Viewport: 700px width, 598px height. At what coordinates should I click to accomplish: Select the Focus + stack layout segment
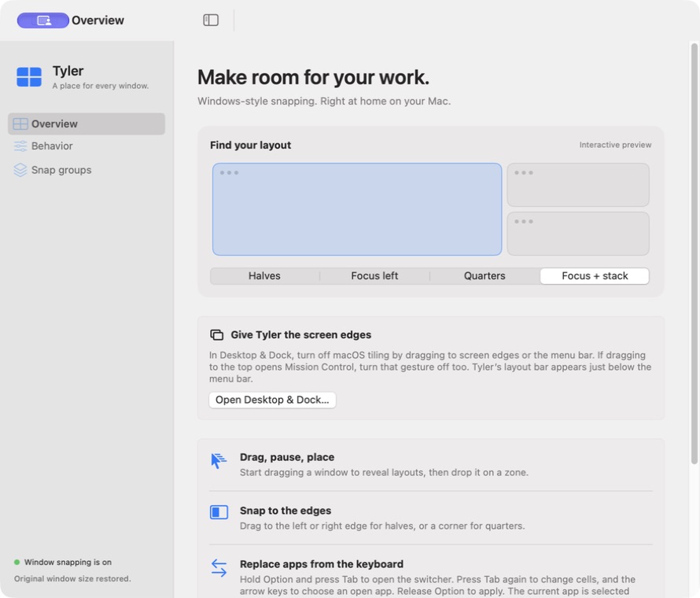point(595,276)
